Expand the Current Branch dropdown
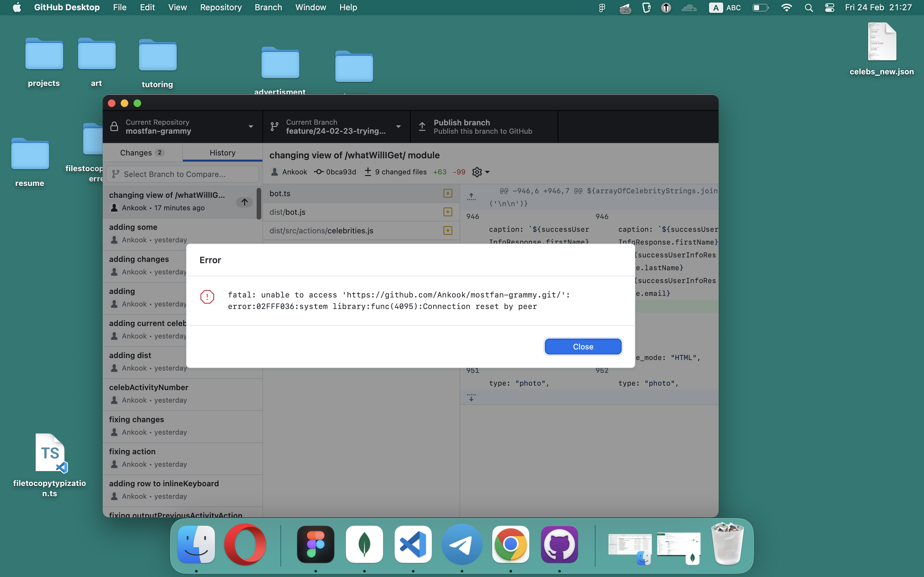Screen dimensions: 924x577 click(x=336, y=127)
